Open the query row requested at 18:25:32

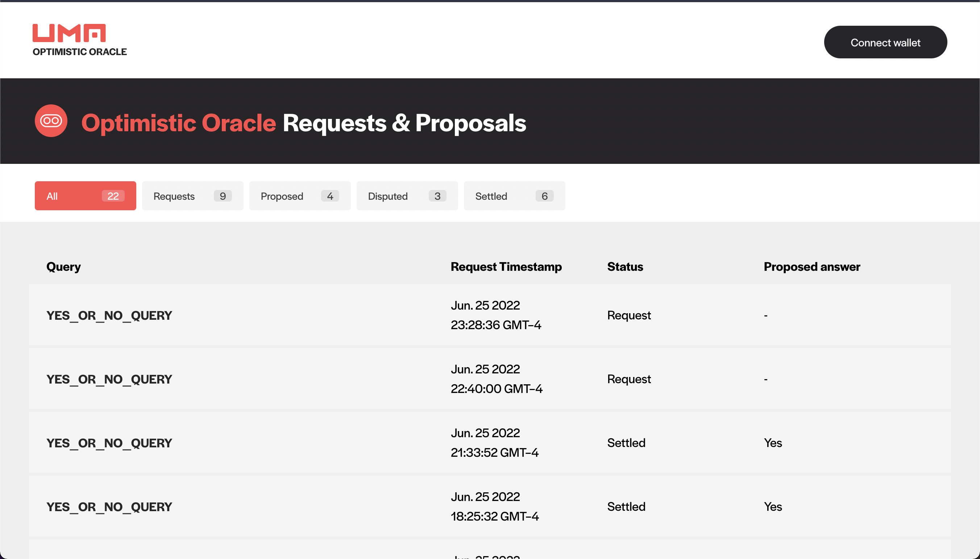[x=490, y=506]
